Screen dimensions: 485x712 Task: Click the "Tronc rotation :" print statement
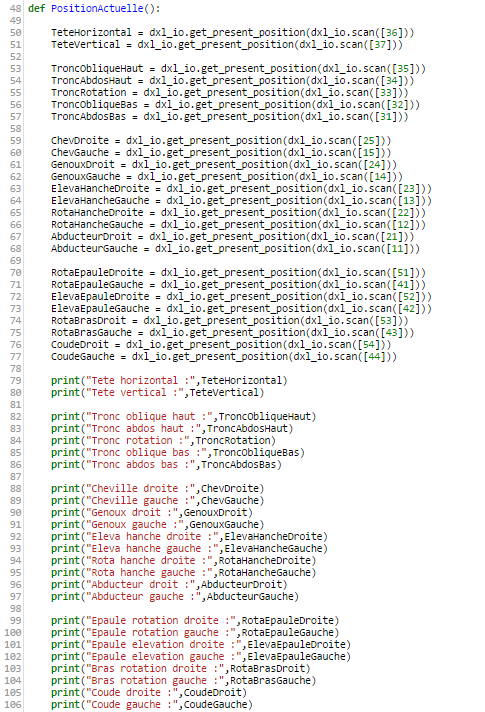coord(163,440)
